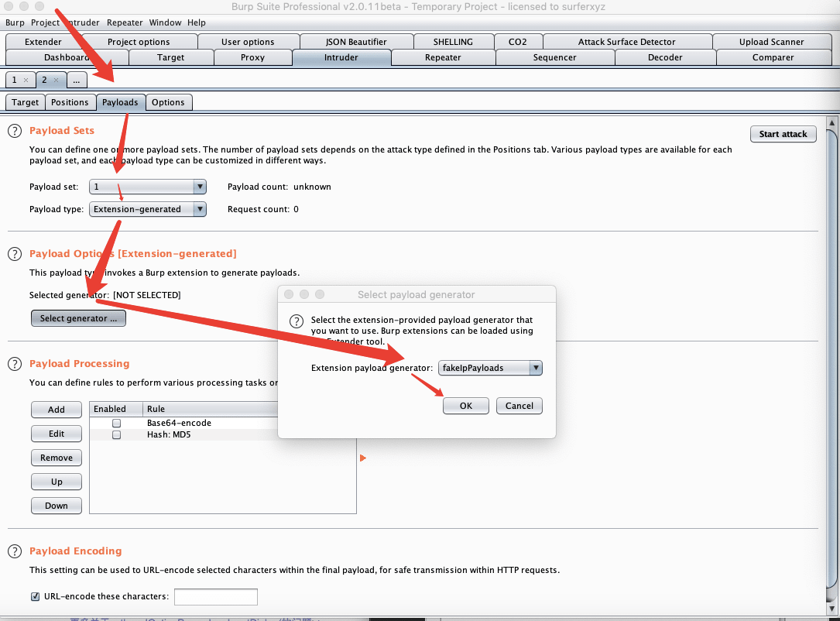This screenshot has width=840, height=621.
Task: Switch to the Repeater tab
Action: click(443, 57)
